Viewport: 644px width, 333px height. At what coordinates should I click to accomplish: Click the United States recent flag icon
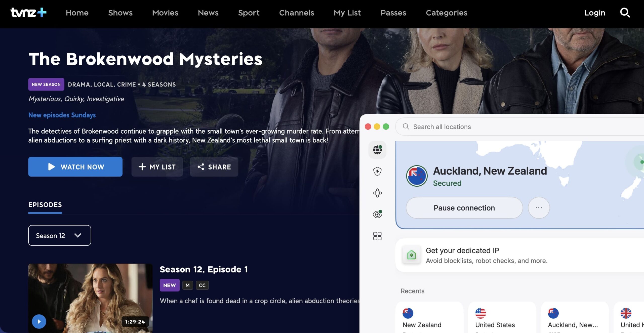tap(480, 313)
